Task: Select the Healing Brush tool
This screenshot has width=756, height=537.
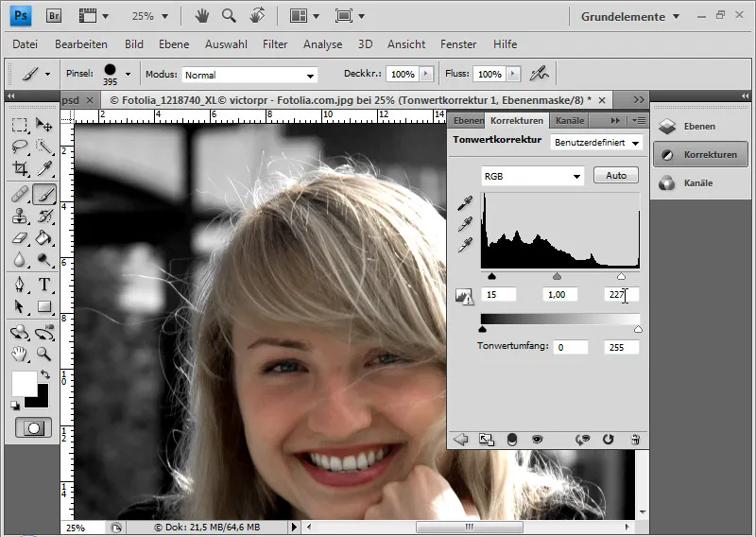Action: pyautogui.click(x=19, y=195)
